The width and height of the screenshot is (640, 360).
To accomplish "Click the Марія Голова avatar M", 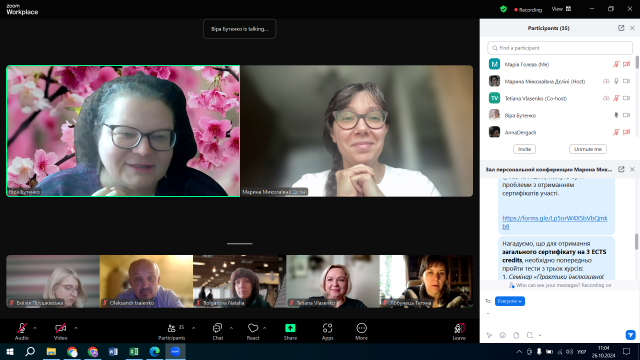I will tap(494, 64).
